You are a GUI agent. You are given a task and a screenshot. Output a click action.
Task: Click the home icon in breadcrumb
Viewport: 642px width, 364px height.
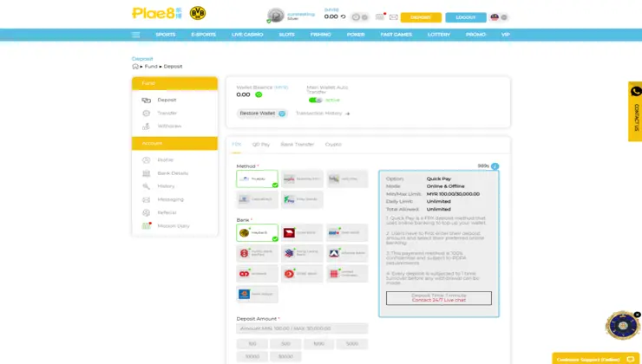(135, 66)
